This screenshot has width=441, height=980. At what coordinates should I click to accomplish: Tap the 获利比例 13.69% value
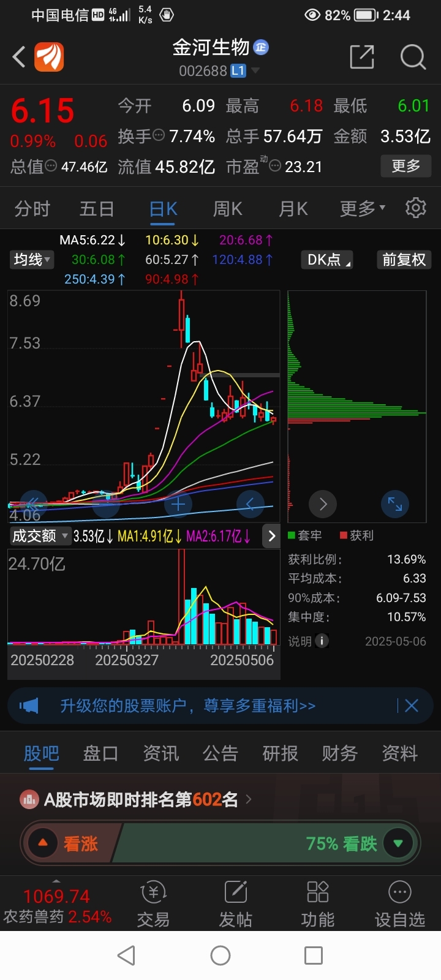coord(406,559)
